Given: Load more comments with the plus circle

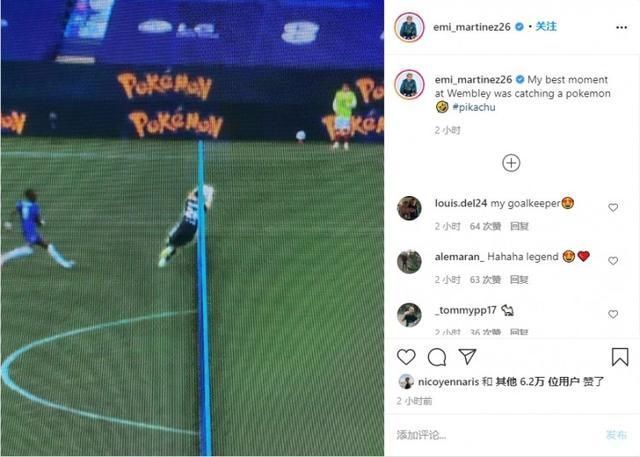Looking at the screenshot, I should click(511, 163).
